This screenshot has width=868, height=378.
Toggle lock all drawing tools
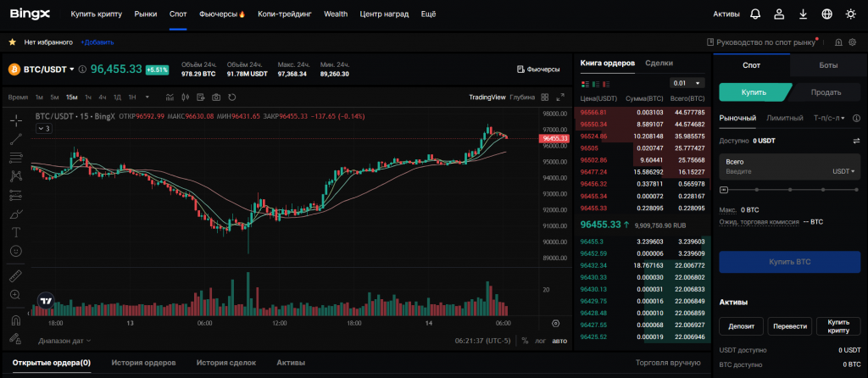click(16, 338)
